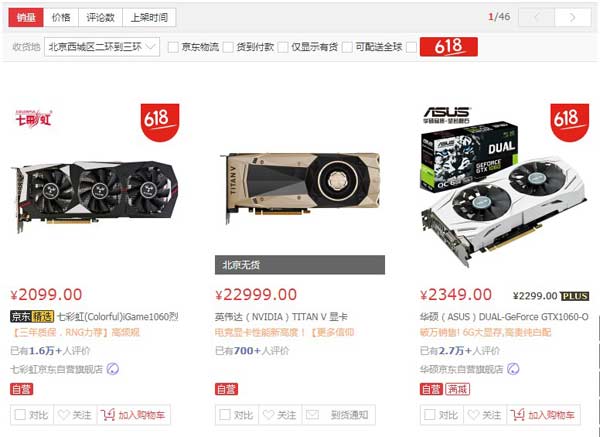Click the cart icon under ASUS DUAL GTX1060

coord(518,415)
